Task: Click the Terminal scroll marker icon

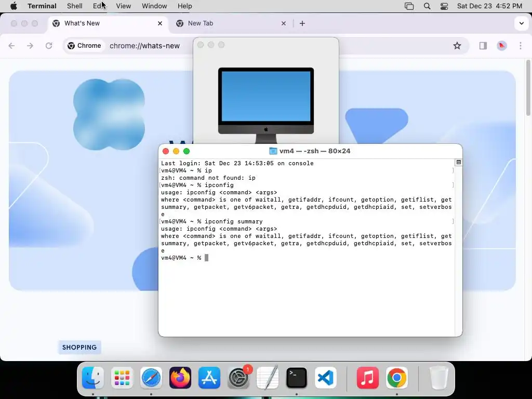Action: pos(458,162)
